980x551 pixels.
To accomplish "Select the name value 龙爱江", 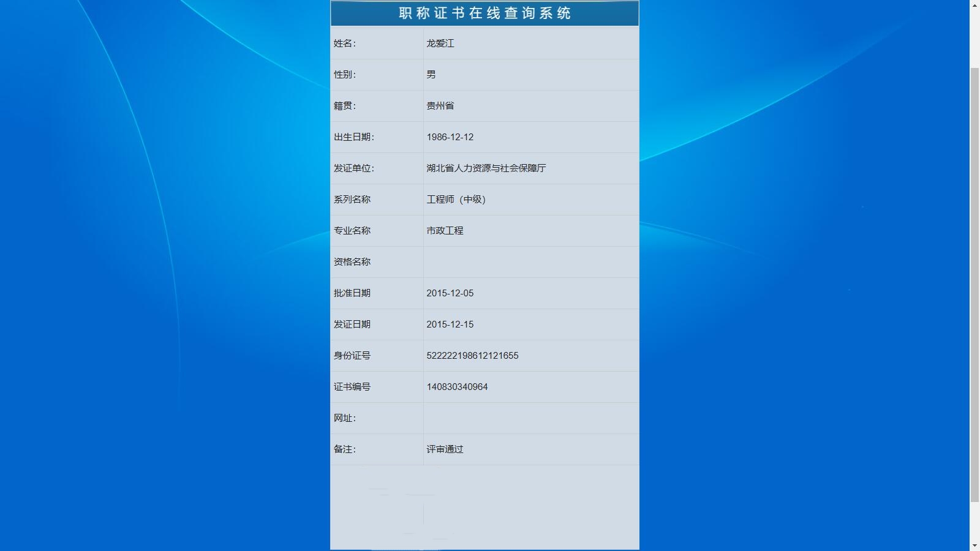I will point(442,43).
